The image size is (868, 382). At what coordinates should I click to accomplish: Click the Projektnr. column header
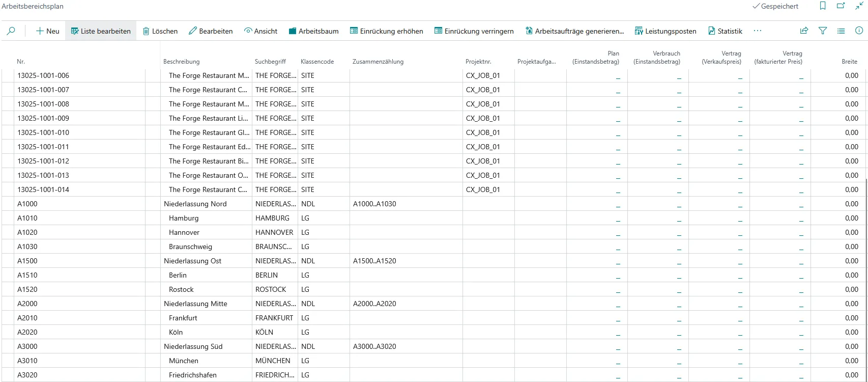(478, 62)
